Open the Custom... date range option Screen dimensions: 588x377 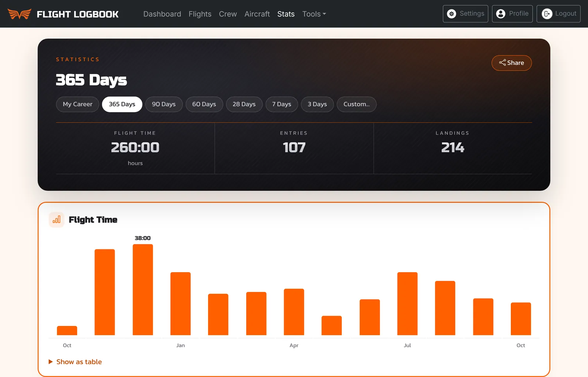[x=356, y=104]
